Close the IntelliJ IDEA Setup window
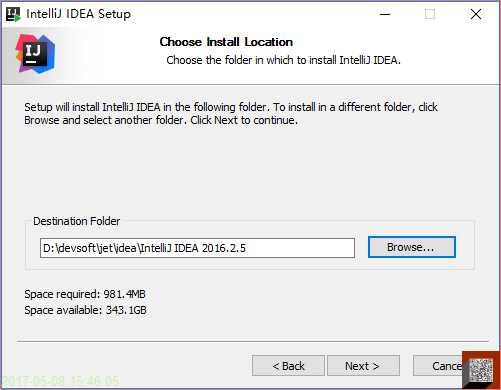Viewport: 501px width, 390px height. [476, 14]
